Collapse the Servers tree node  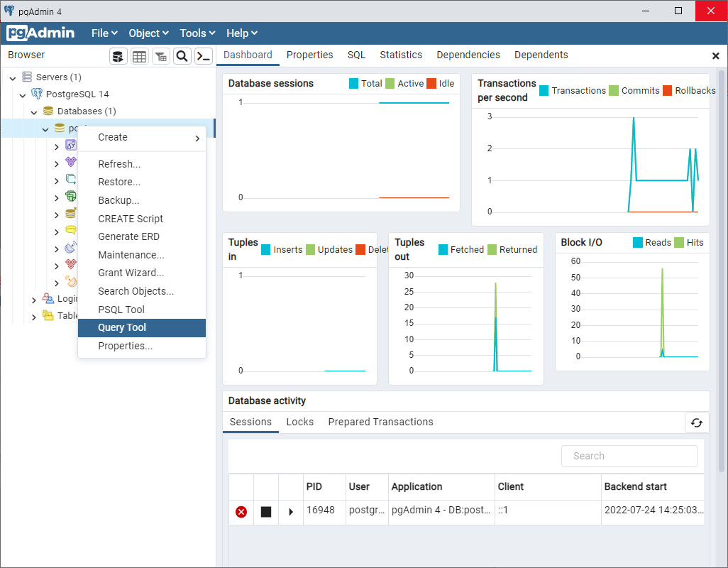[x=13, y=78]
